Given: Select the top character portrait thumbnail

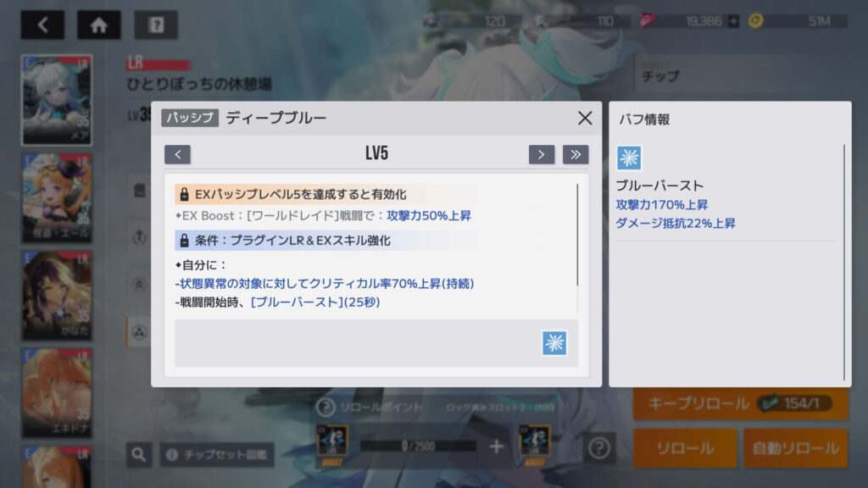Looking at the screenshot, I should (57, 100).
